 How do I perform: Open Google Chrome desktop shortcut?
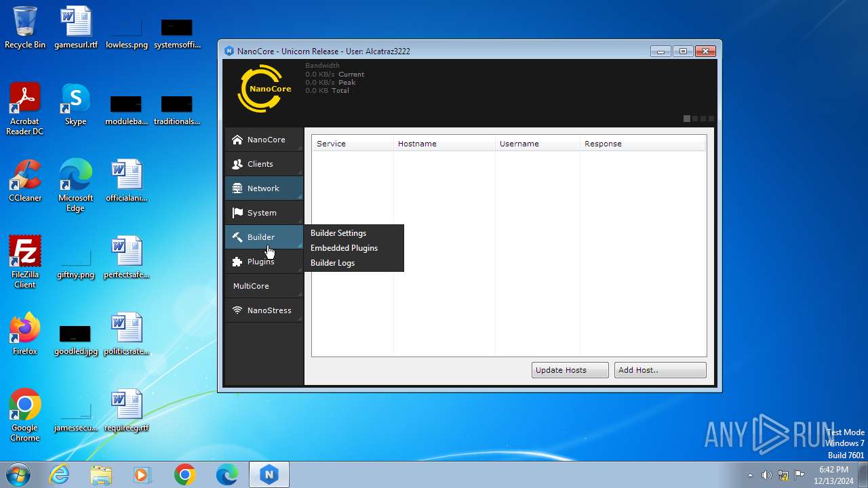pos(25,416)
